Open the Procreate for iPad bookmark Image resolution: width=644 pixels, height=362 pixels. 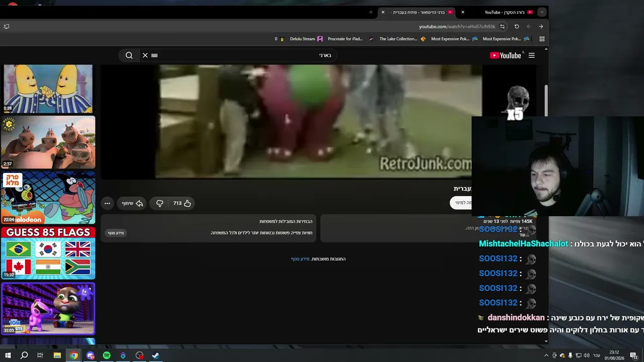coord(350,39)
